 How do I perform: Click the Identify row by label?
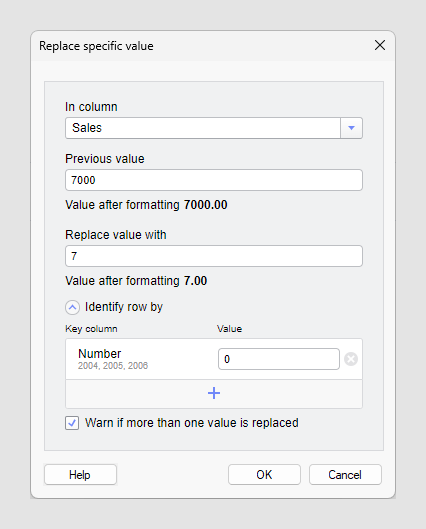[124, 307]
